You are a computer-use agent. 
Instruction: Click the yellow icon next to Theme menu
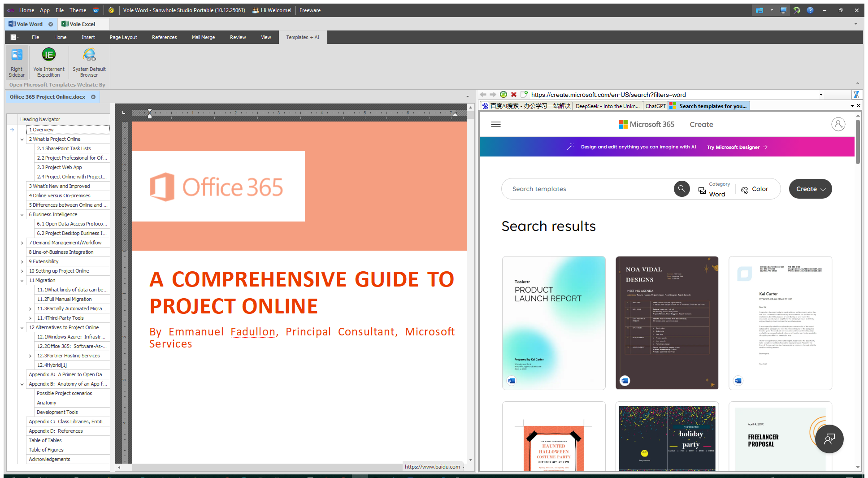point(111,10)
